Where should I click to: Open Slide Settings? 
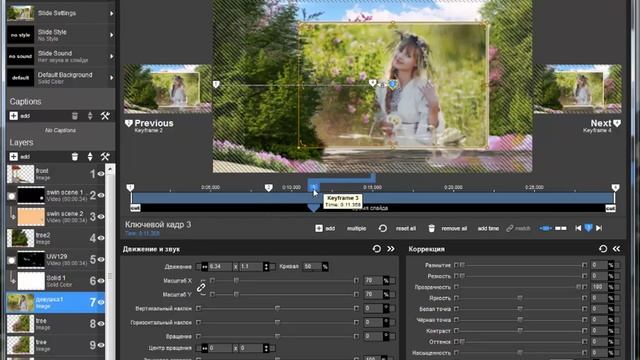(60, 13)
